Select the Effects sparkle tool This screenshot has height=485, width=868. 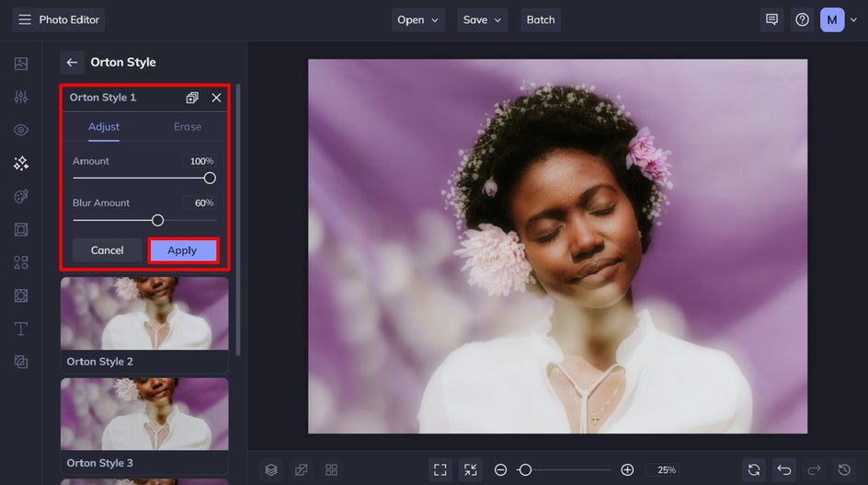pyautogui.click(x=21, y=163)
